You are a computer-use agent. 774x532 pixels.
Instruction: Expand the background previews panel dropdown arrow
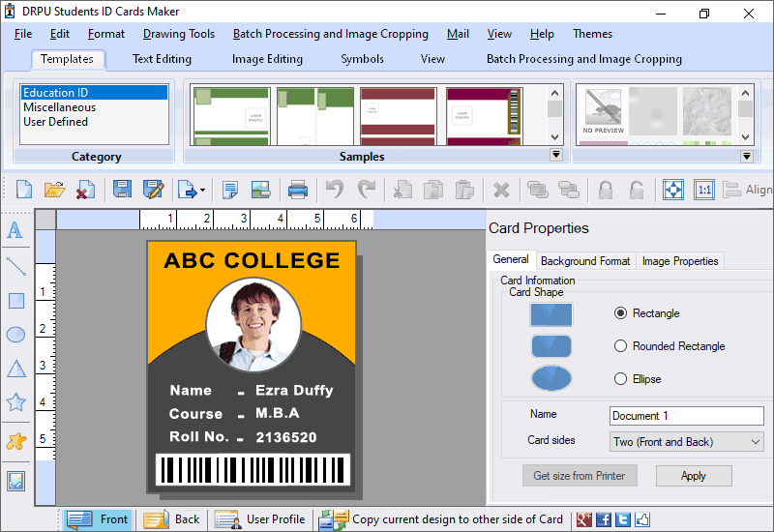746,157
